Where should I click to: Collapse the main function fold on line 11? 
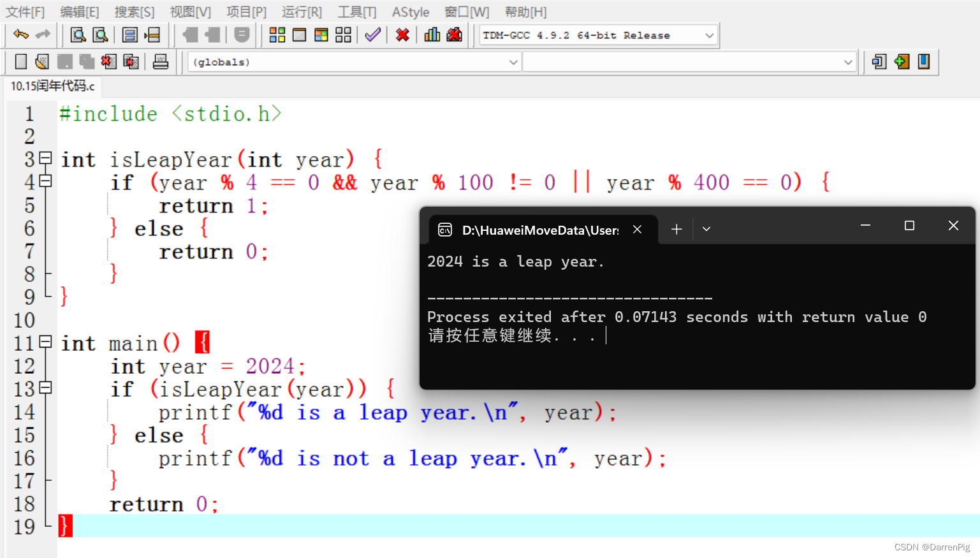[x=45, y=341]
